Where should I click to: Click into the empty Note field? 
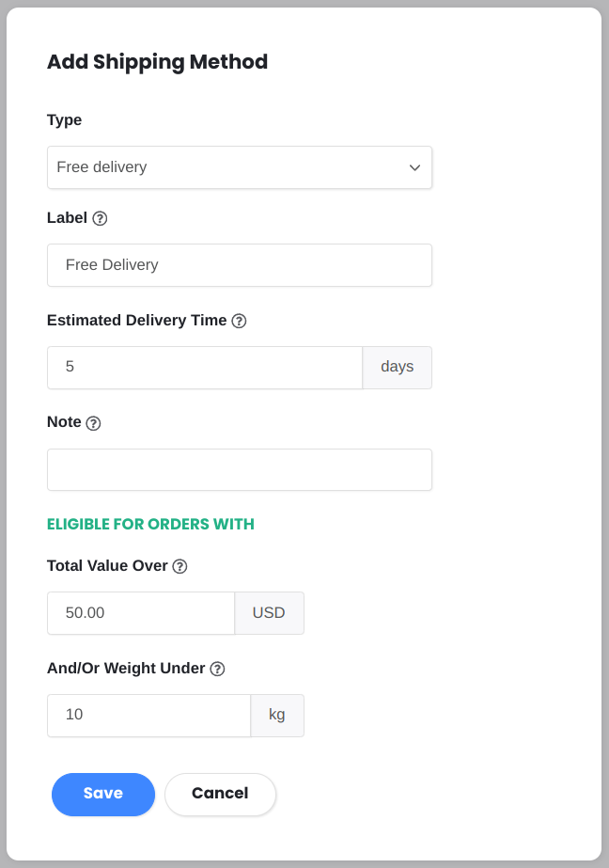240,469
